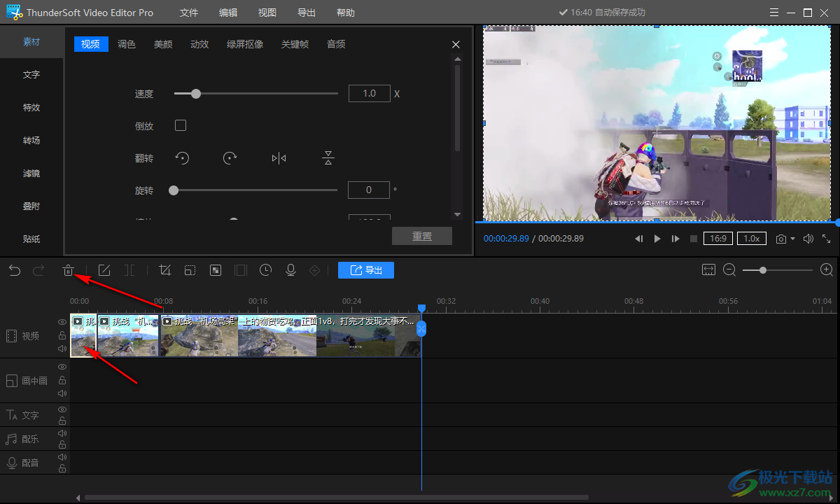Open the 16:9 aspect ratio selector

(718, 238)
